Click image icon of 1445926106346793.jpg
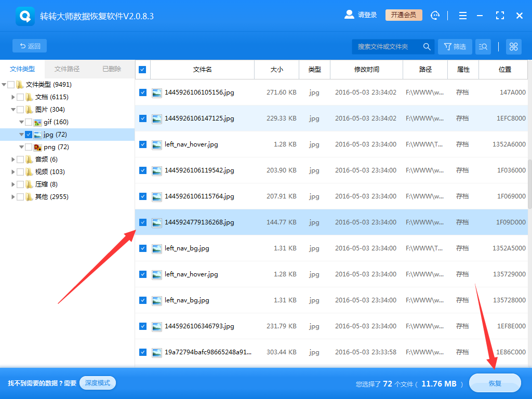Viewport: 532px width, 399px height. click(x=156, y=326)
